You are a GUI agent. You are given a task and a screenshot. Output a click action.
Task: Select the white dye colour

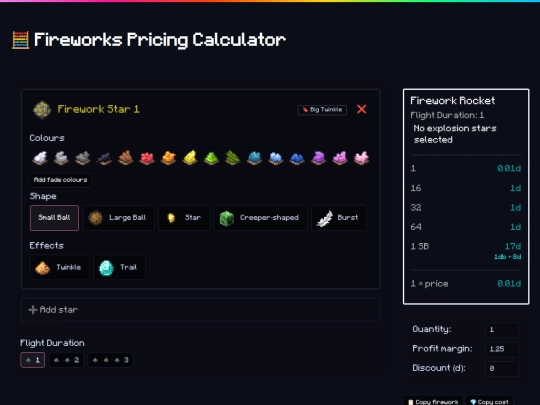coord(40,158)
